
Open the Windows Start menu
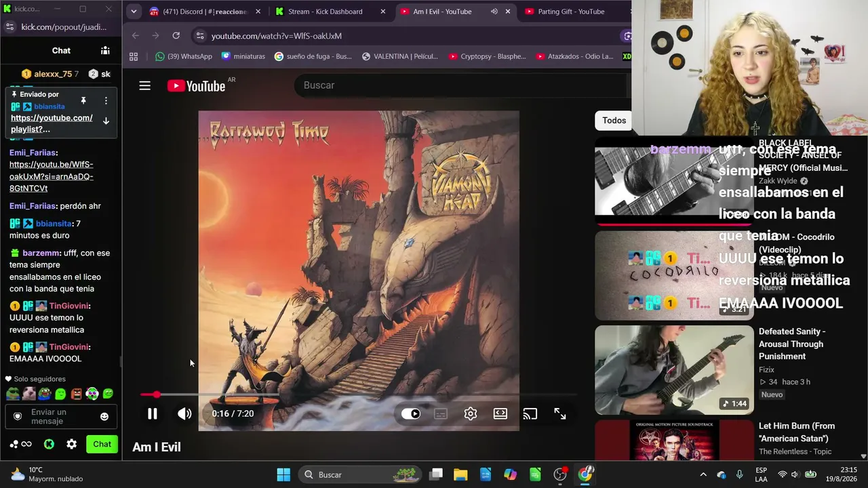pos(283,474)
